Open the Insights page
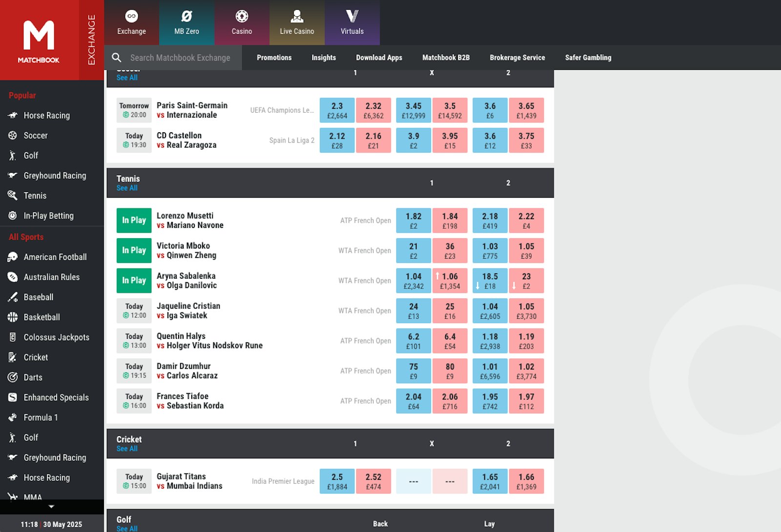This screenshot has height=532, width=781. (324, 58)
